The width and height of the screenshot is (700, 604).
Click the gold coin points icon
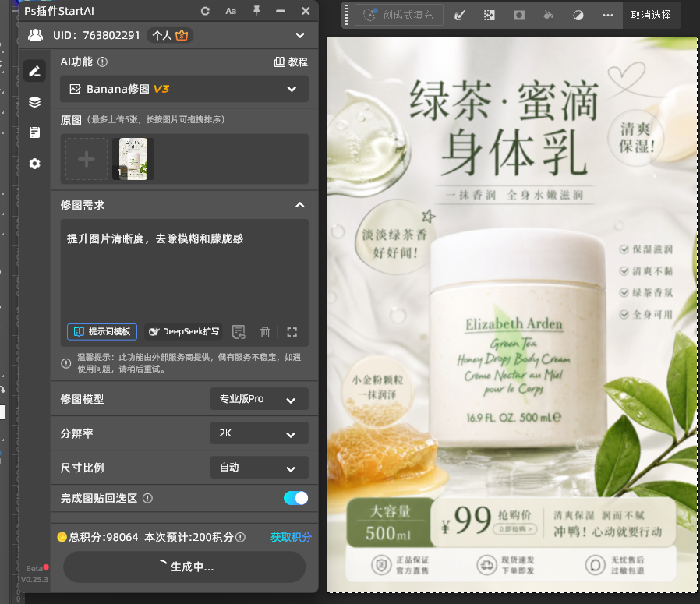pos(62,537)
